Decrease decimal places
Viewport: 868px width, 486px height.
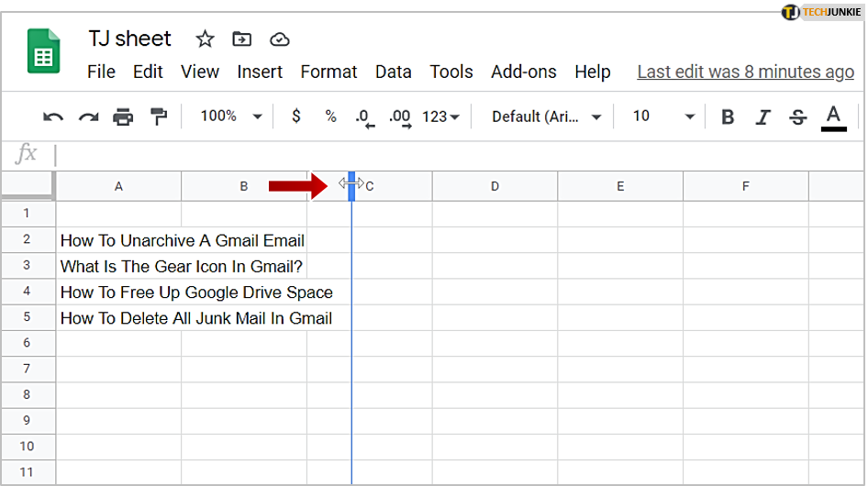(364, 118)
